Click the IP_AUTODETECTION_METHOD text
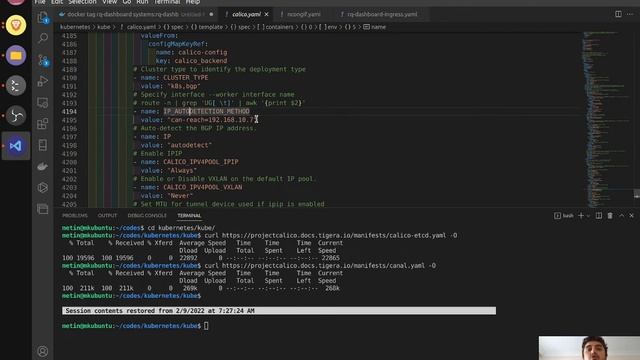Screen dimensions: 640x360 [207, 111]
